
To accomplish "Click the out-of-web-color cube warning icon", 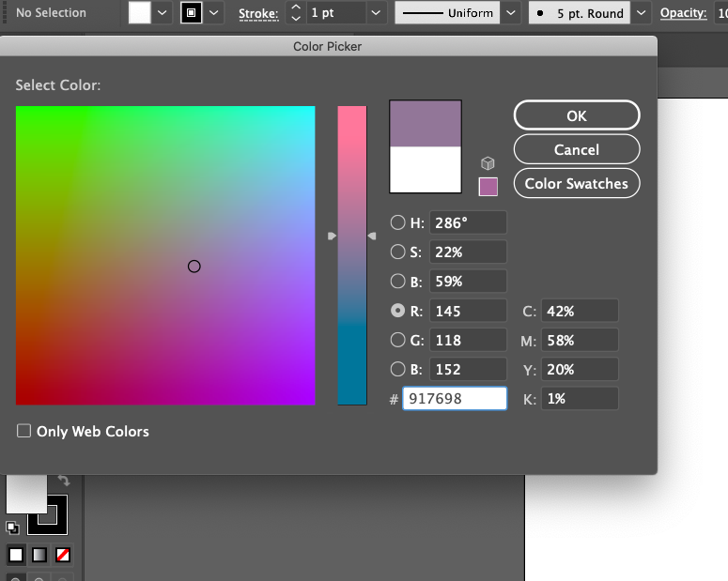I will [488, 163].
